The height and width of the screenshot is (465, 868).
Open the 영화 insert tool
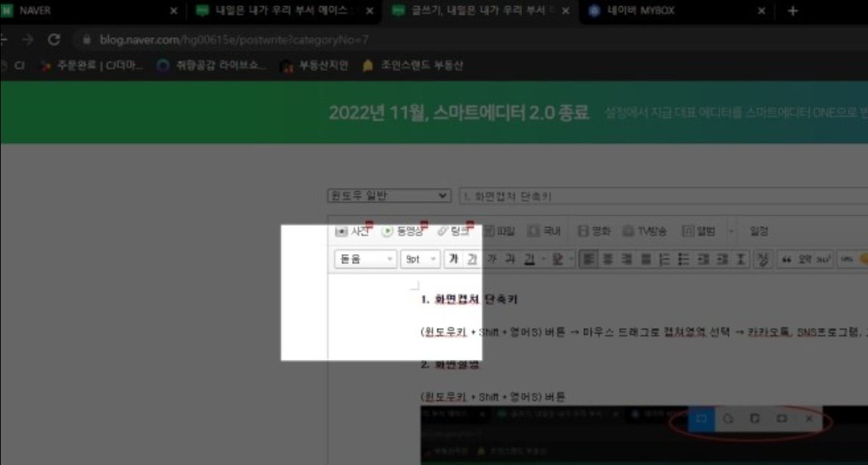[594, 231]
